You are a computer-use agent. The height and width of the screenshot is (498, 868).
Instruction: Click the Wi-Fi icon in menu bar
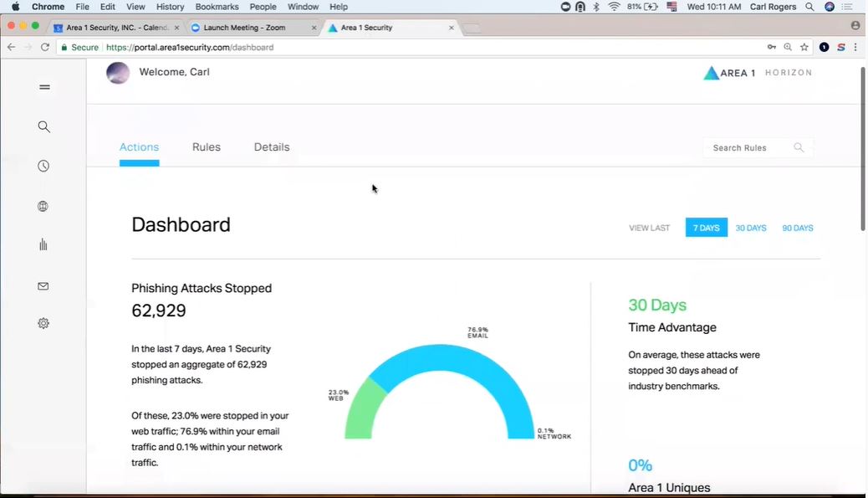coord(613,7)
